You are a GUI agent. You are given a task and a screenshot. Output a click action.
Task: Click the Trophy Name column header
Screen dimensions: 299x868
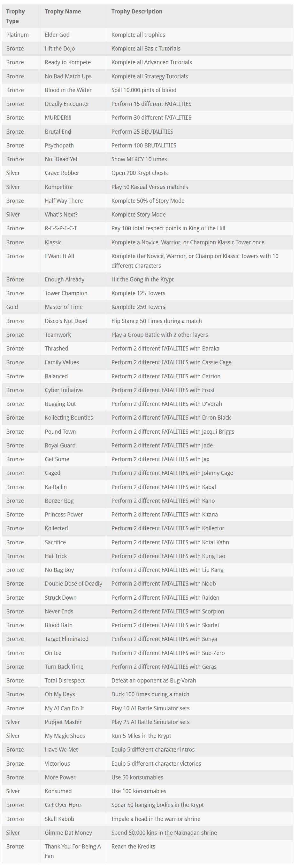(x=63, y=12)
